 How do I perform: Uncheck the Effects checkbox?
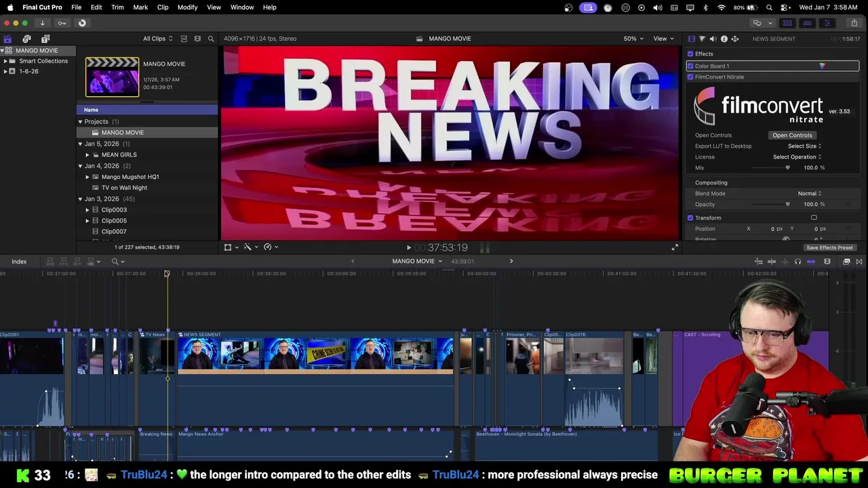(690, 54)
